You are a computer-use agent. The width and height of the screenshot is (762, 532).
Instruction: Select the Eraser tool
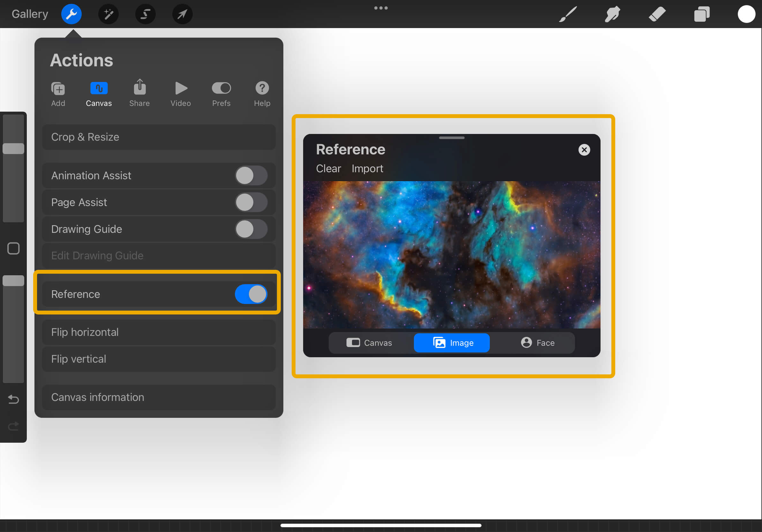click(x=657, y=14)
